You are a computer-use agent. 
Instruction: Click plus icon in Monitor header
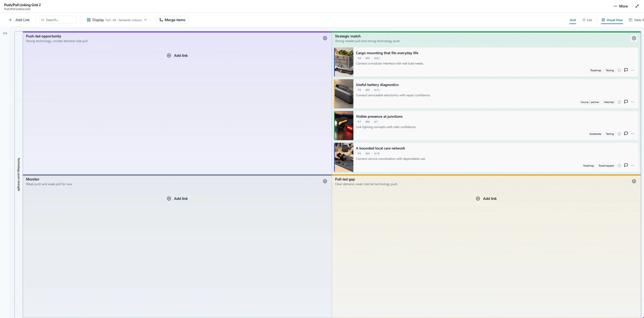pyautogui.click(x=325, y=181)
